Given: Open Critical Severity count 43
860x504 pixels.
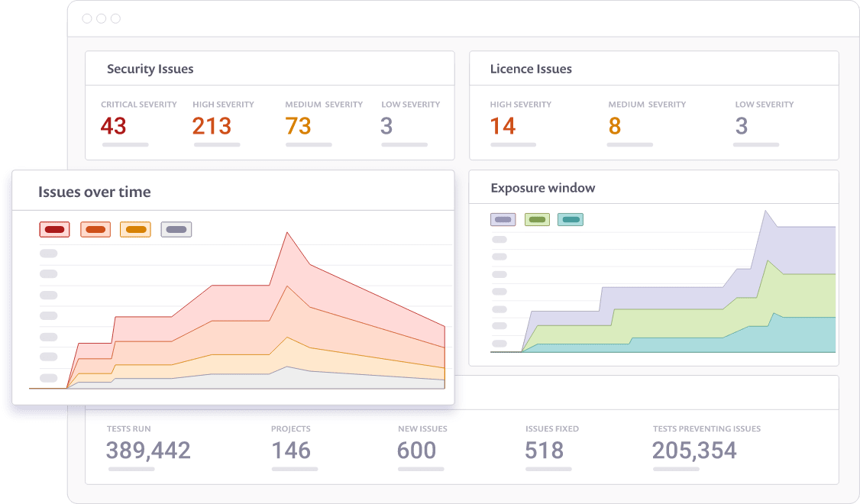Looking at the screenshot, I should pyautogui.click(x=114, y=126).
